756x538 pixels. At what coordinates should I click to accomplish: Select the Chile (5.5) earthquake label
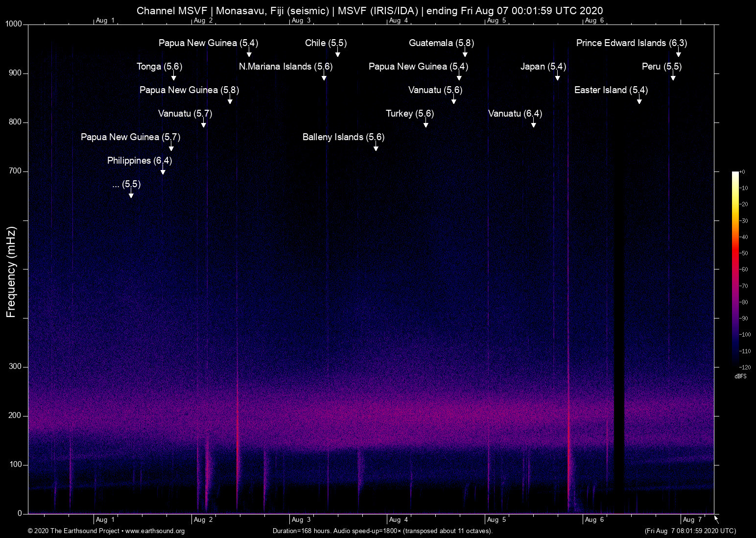point(326,43)
